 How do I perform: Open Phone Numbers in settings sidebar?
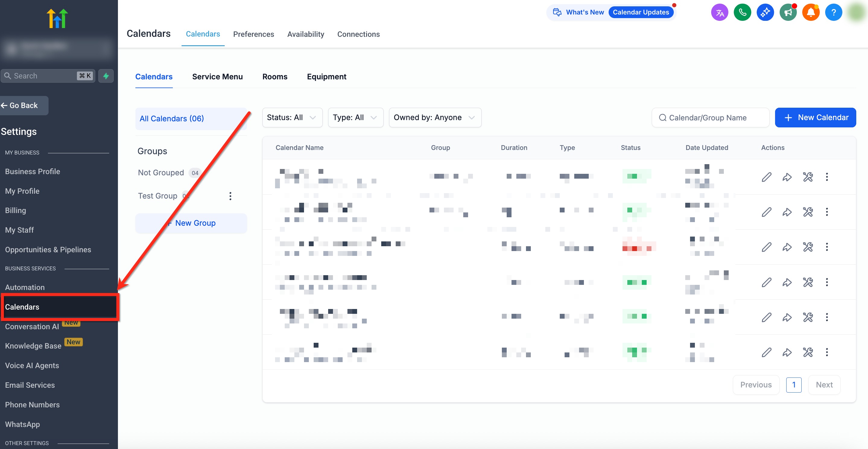pyautogui.click(x=32, y=405)
